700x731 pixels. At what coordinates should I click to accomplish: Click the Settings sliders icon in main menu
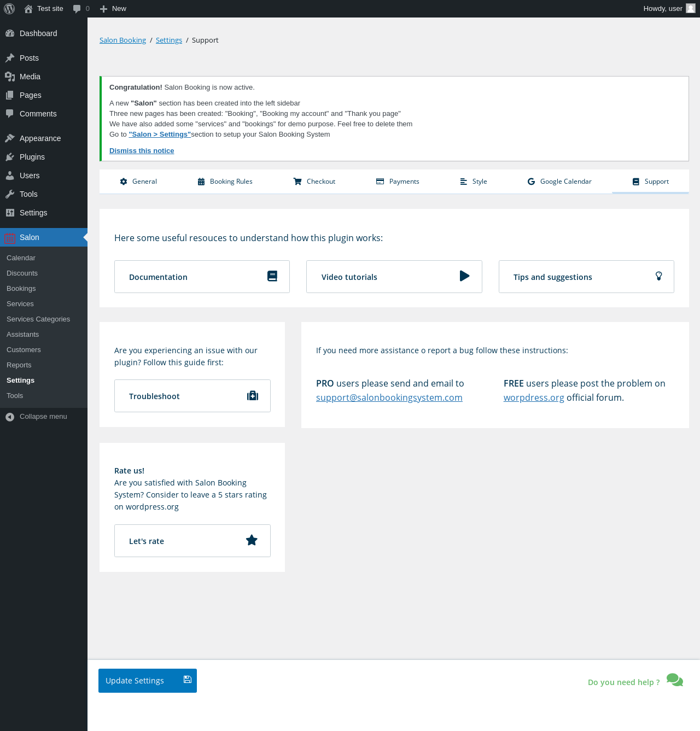tap(10, 213)
